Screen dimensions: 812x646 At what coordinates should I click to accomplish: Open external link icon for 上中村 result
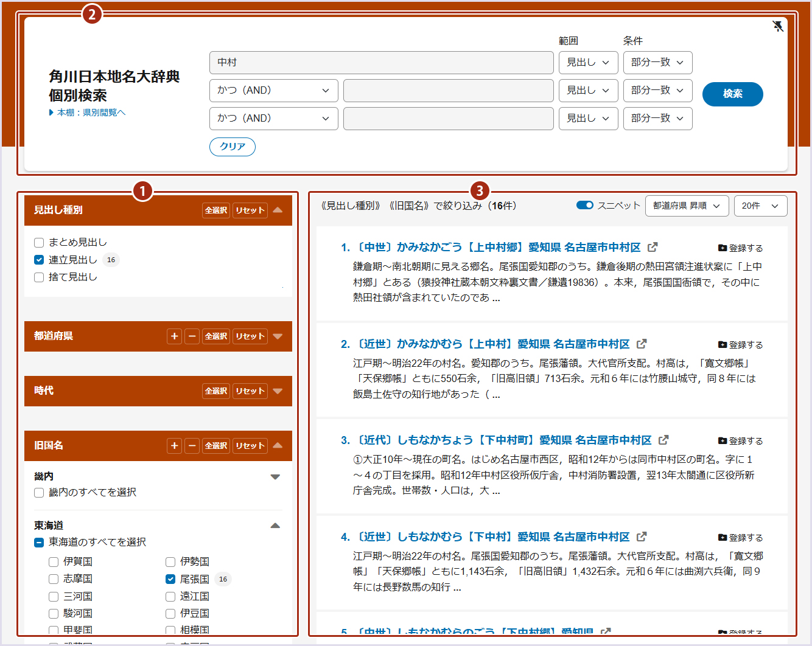pos(642,344)
